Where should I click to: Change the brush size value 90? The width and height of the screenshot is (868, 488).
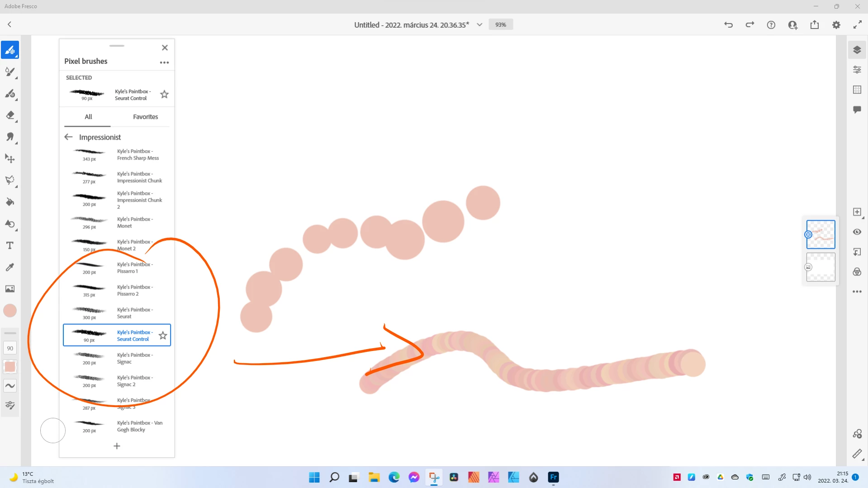tap(10, 348)
